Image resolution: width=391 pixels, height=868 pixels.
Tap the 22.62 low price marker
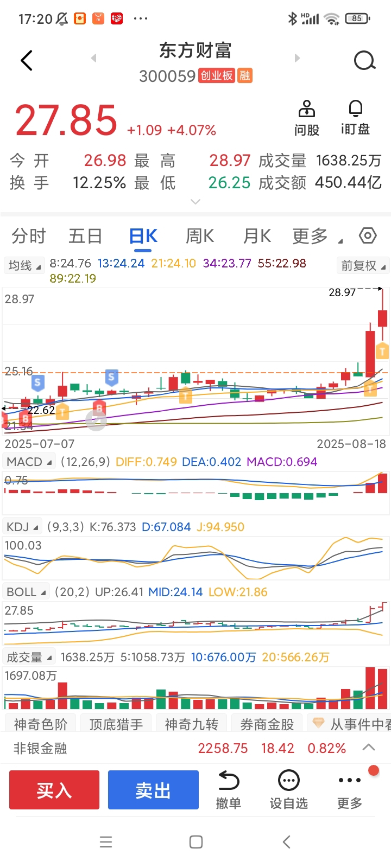(x=41, y=410)
